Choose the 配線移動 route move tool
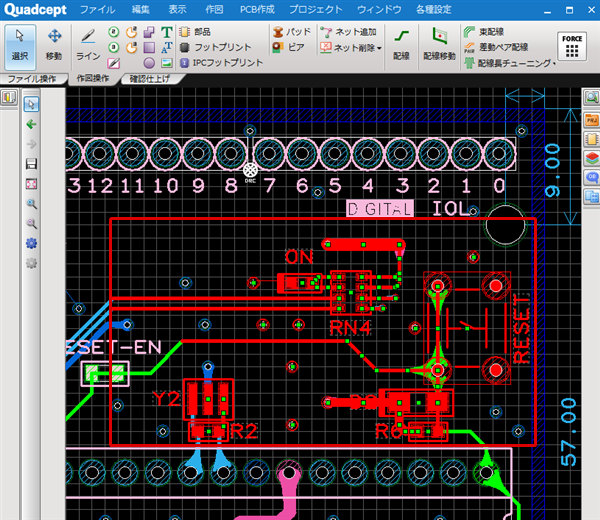Screen dimensions: 600x520 coord(439,46)
